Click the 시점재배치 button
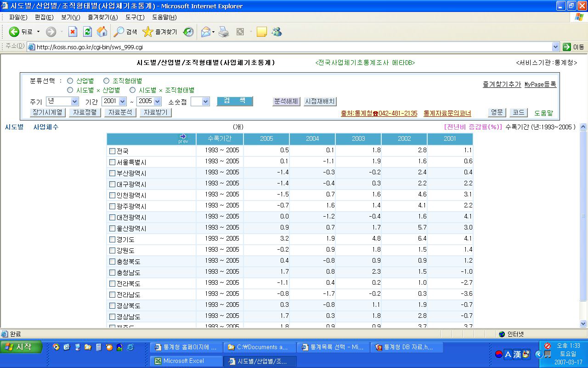Viewport: 588px width, 368px height. tap(320, 101)
